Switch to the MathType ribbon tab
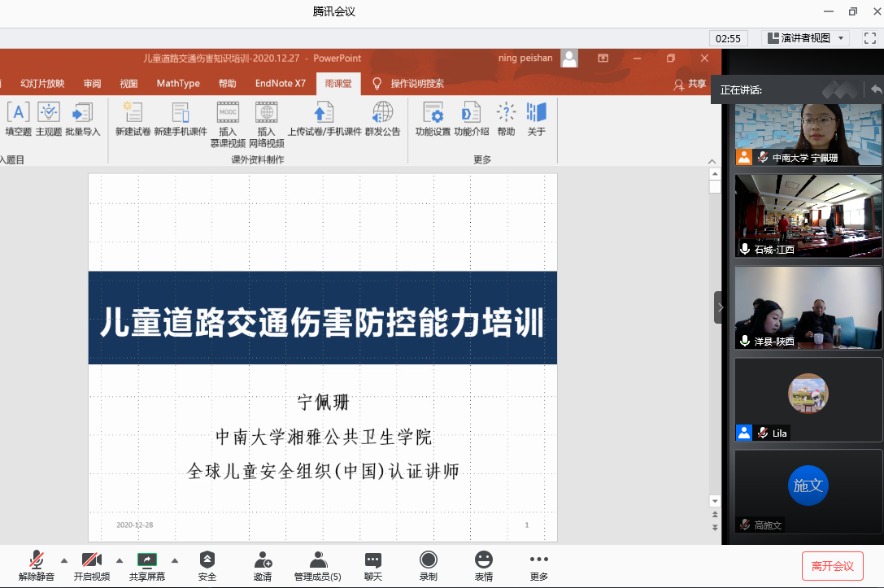This screenshot has height=588, width=884. click(x=178, y=83)
